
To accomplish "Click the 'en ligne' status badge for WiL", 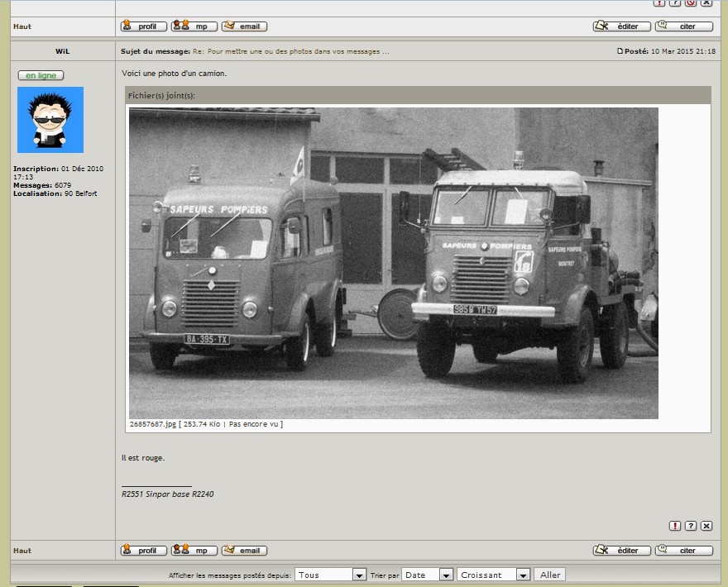I will pos(41,75).
